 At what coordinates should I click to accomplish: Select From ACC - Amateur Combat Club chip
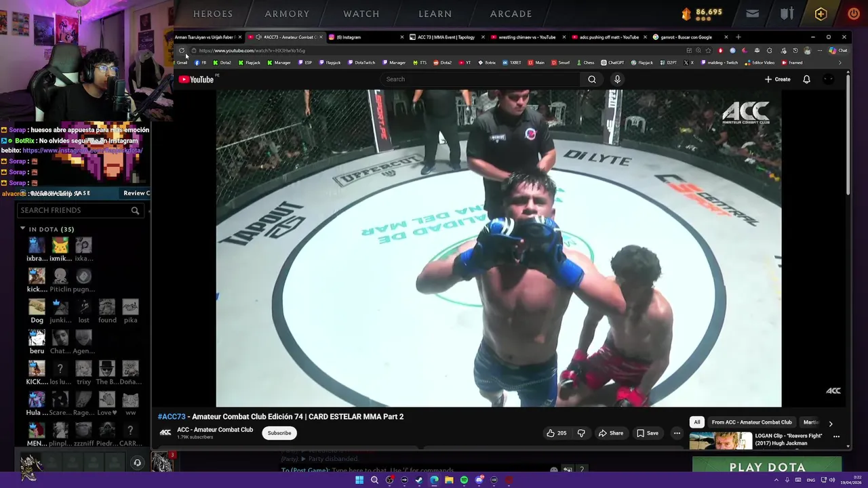751,422
